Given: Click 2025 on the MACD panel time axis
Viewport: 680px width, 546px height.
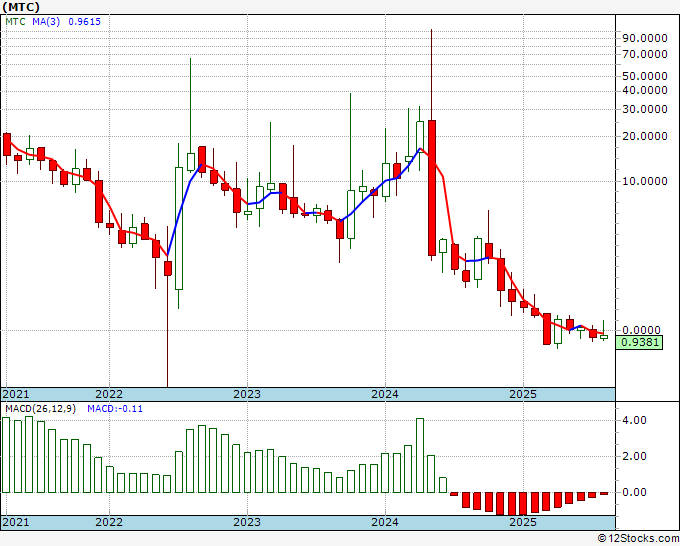Looking at the screenshot, I should 523,522.
